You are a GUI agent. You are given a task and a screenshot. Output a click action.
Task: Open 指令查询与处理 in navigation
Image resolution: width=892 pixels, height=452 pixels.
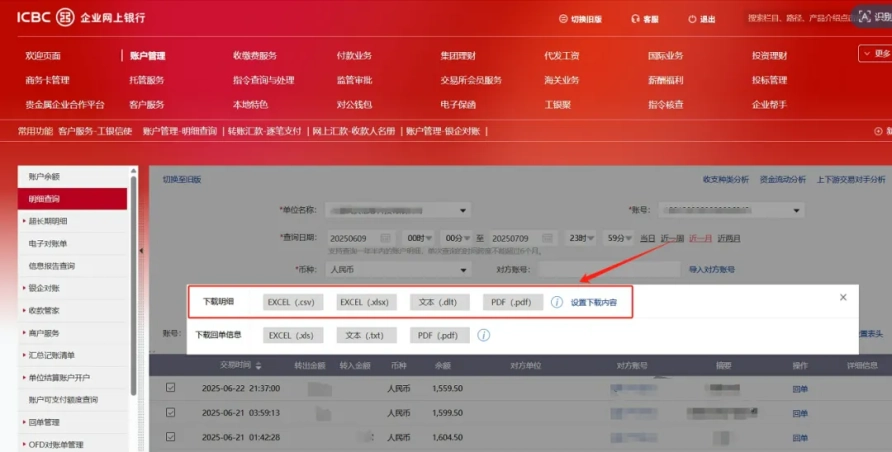pos(263,80)
